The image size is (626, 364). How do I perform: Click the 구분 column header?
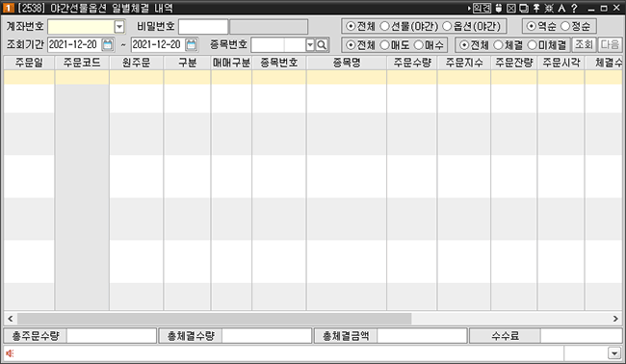click(x=187, y=63)
